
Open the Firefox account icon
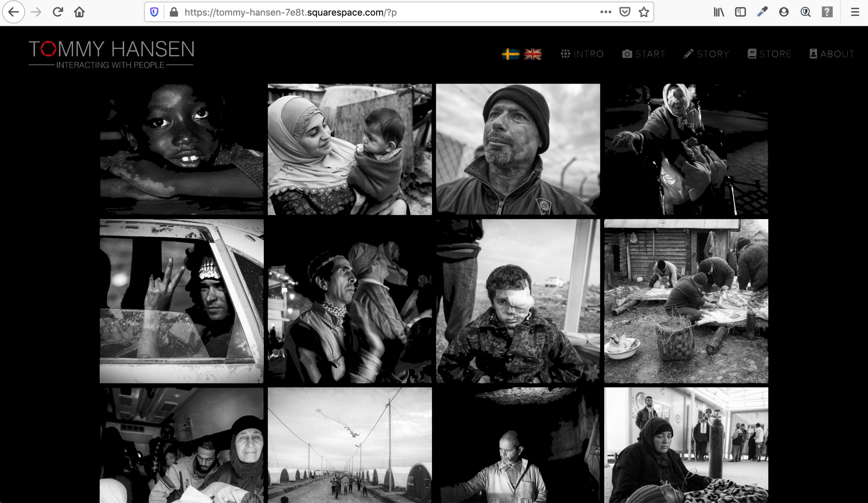784,12
